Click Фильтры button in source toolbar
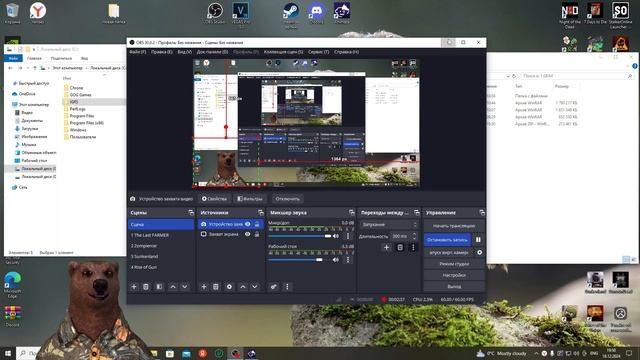This screenshot has width=640, height=360. 249,199
